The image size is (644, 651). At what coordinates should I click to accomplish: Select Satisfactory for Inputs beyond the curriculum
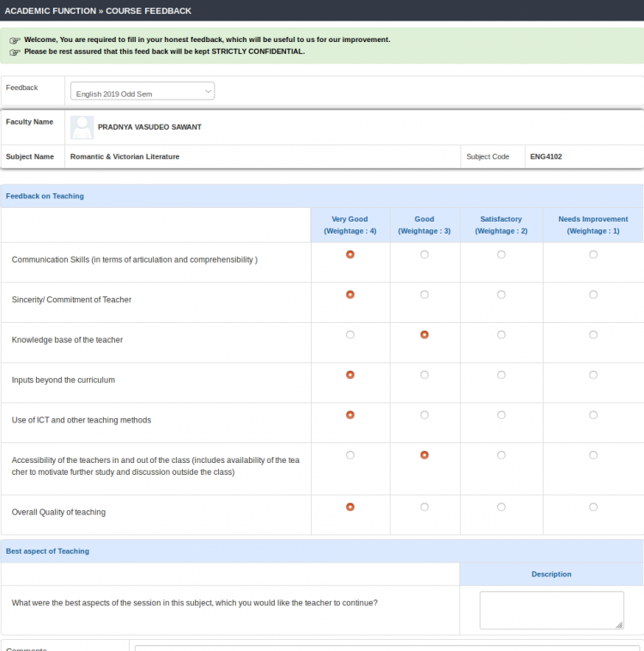click(x=501, y=375)
